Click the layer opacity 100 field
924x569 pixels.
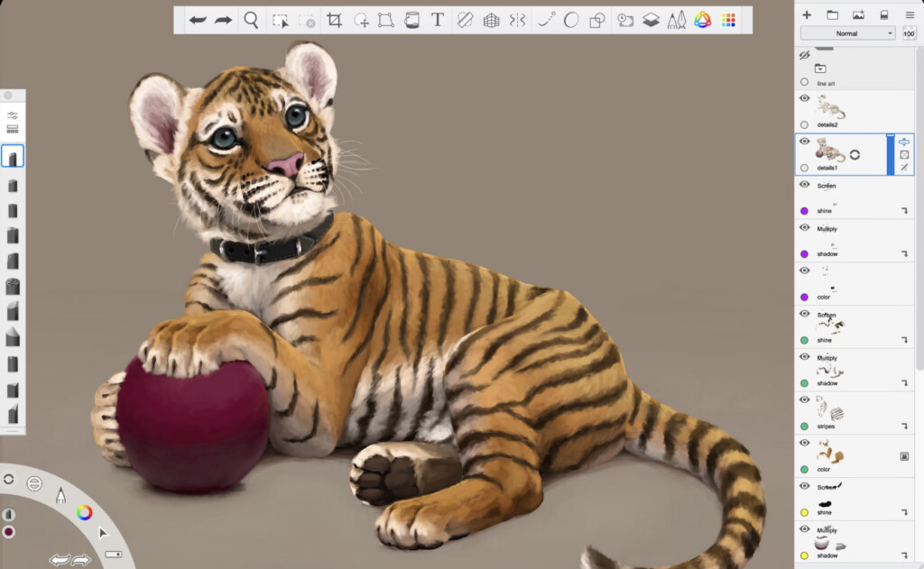(x=910, y=33)
